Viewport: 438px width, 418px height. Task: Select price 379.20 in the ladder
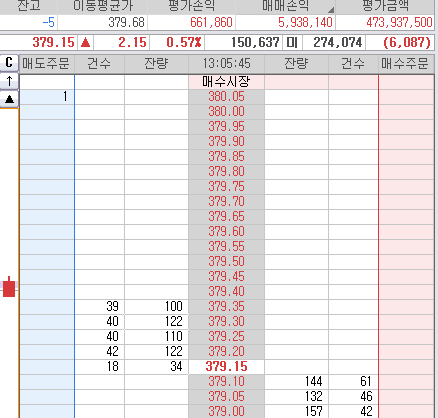click(226, 352)
